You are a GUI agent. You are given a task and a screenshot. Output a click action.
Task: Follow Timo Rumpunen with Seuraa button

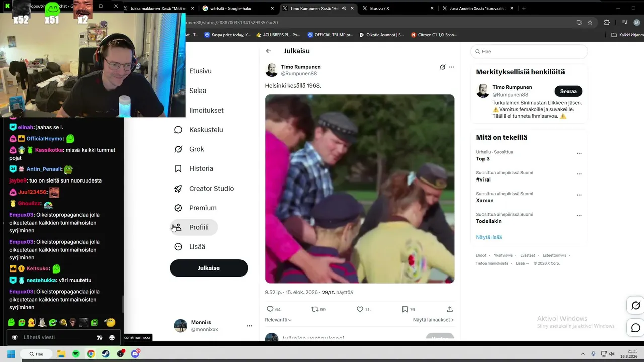point(569,91)
